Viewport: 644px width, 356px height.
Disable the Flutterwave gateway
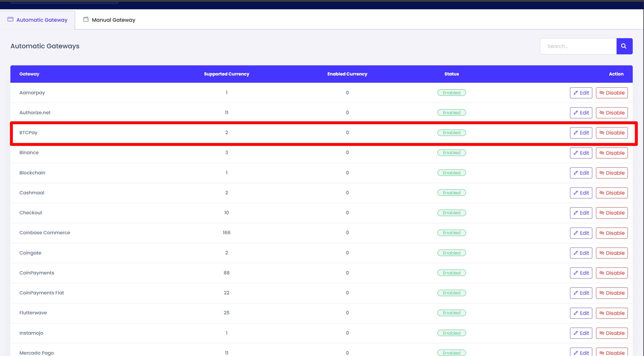click(x=612, y=313)
